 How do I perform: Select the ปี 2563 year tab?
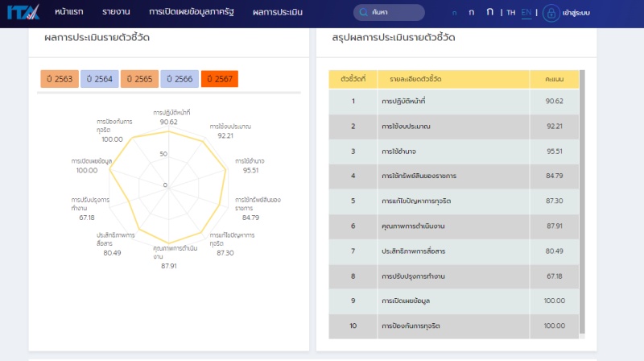click(58, 79)
